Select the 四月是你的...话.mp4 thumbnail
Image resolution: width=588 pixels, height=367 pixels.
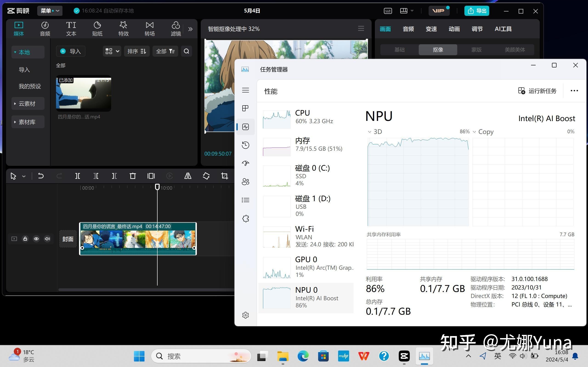[x=83, y=93]
